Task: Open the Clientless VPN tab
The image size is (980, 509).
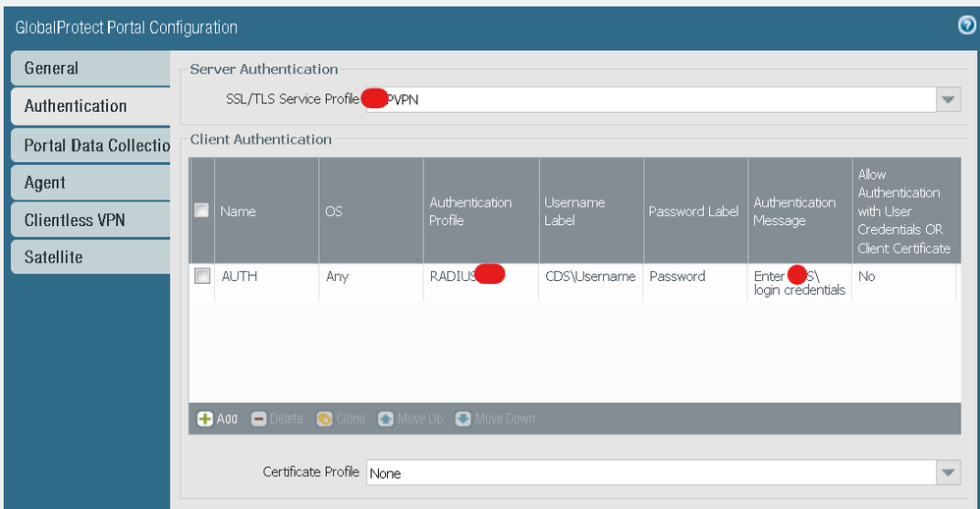Action: click(x=90, y=220)
